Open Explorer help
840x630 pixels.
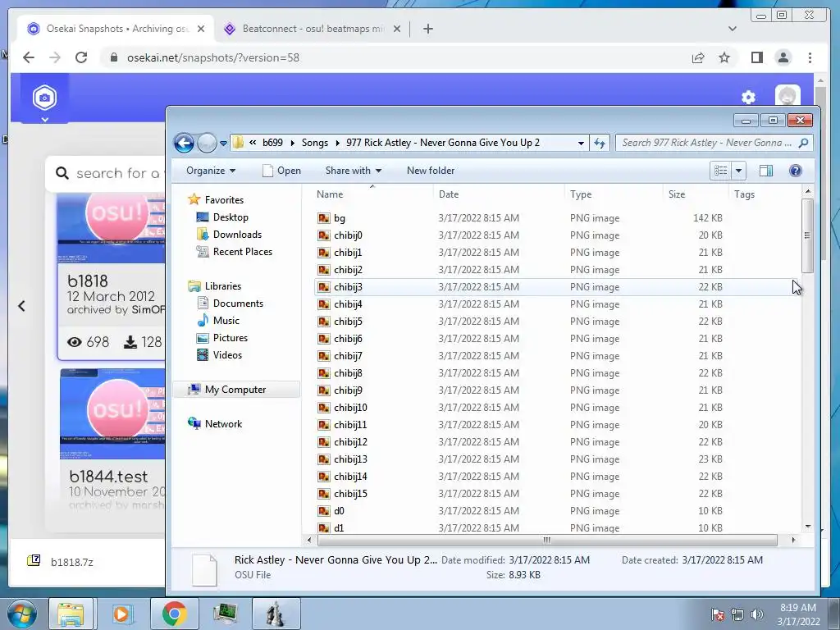click(x=796, y=171)
